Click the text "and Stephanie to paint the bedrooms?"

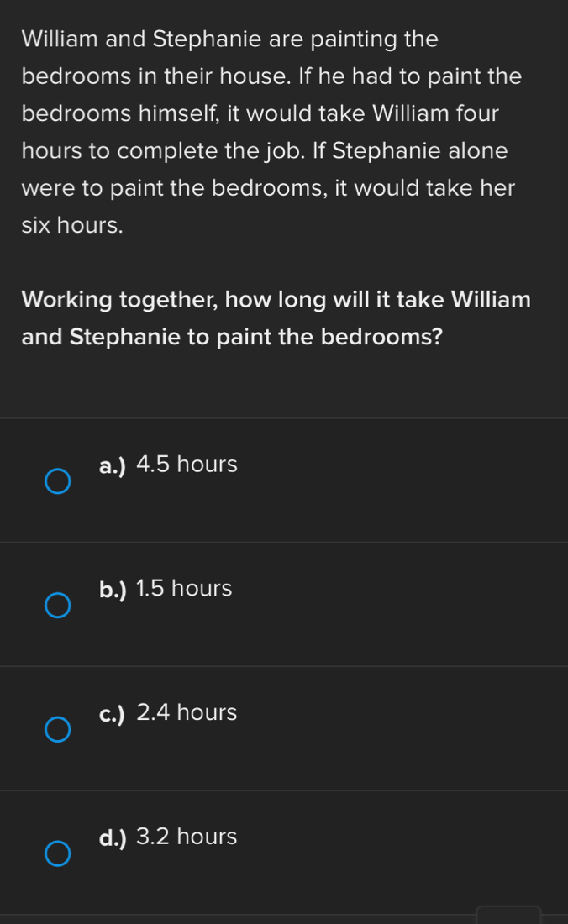point(233,337)
